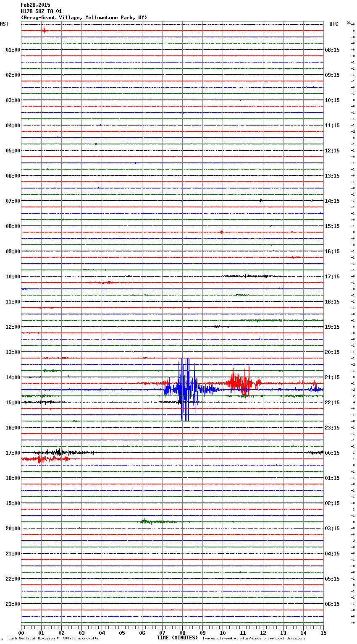Screen dimensions: 357x644
Task: Click the 11 minute tick label
Action: click(243, 633)
